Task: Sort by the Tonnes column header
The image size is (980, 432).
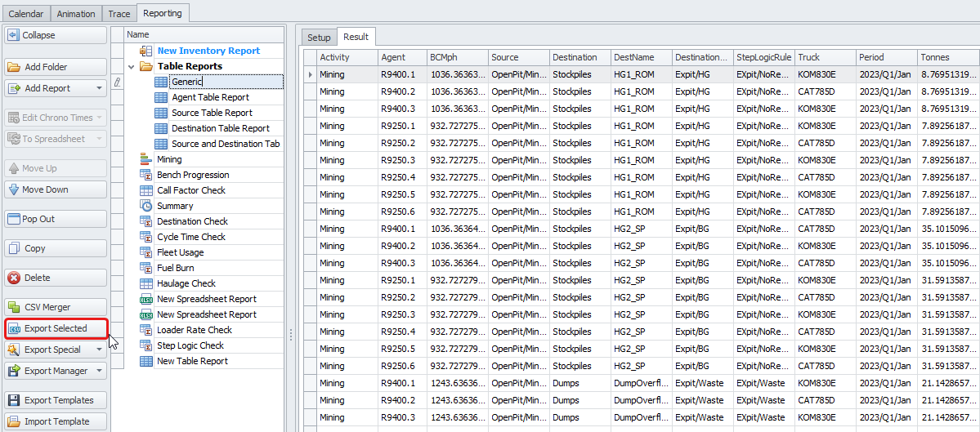Action: [946, 57]
